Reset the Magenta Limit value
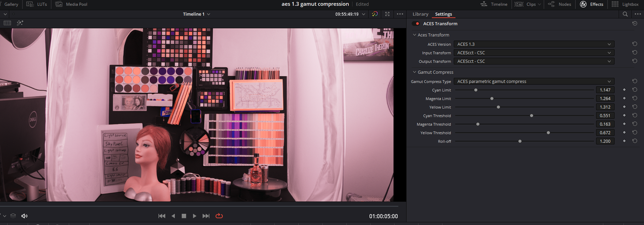Screen dimensions: 644x225 (x=635, y=98)
